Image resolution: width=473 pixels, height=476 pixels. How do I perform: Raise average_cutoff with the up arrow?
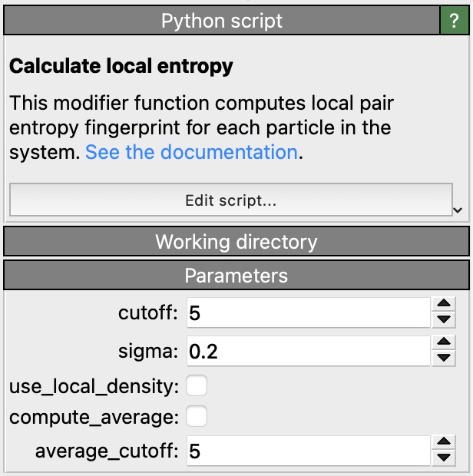coord(443,442)
